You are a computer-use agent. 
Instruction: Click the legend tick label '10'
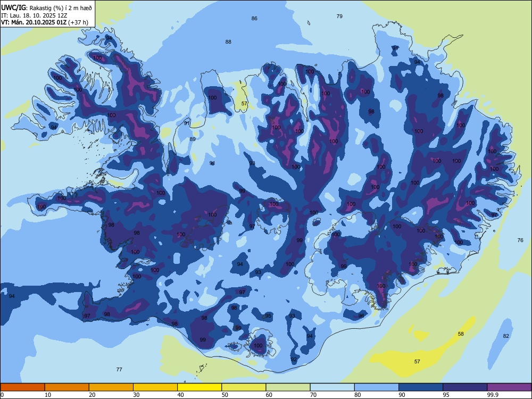click(x=48, y=395)
